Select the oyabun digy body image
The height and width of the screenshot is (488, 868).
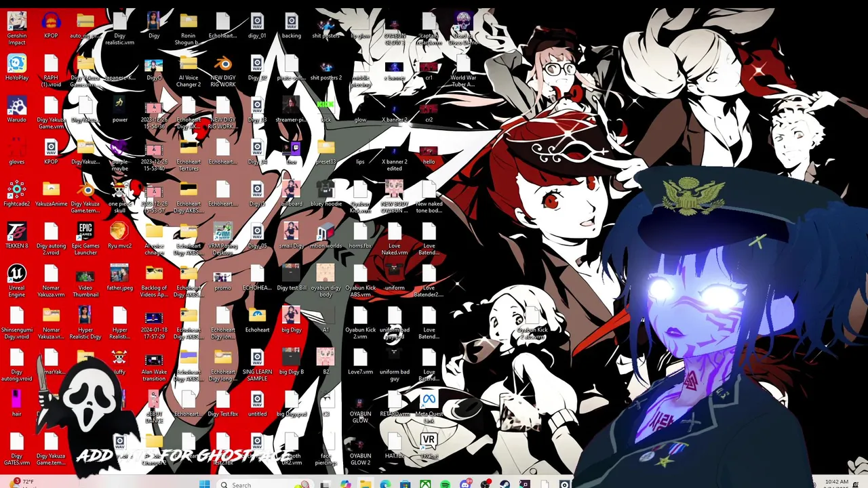(x=325, y=281)
